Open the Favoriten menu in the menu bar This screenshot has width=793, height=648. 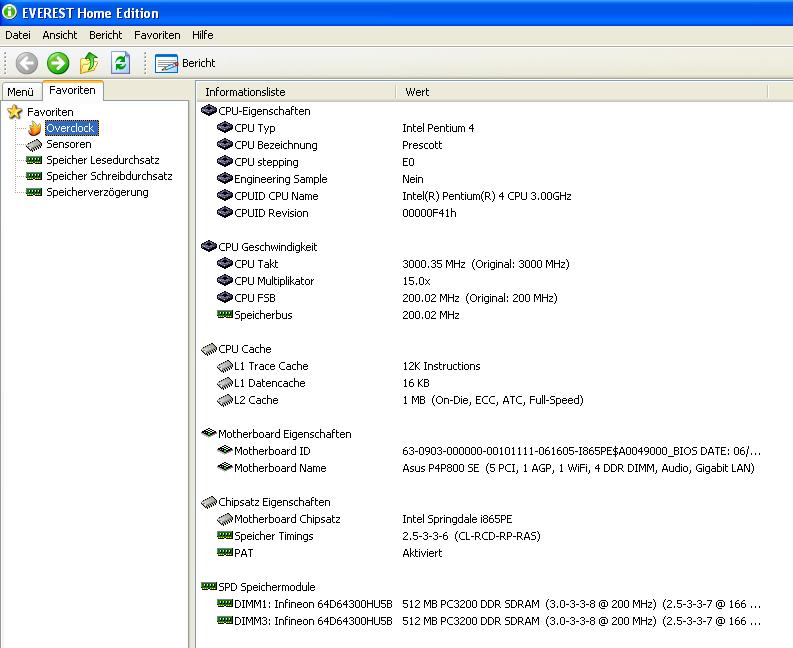[x=157, y=35]
